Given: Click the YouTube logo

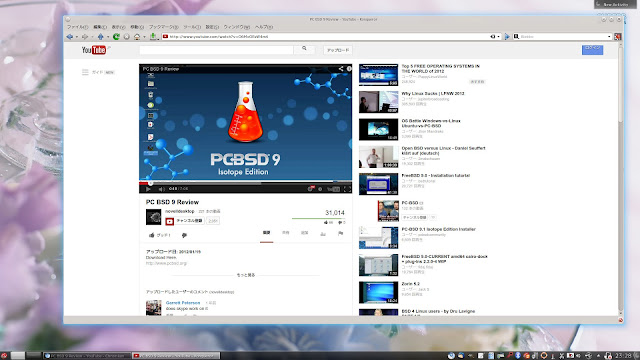Looking at the screenshot, I should (x=94, y=50).
